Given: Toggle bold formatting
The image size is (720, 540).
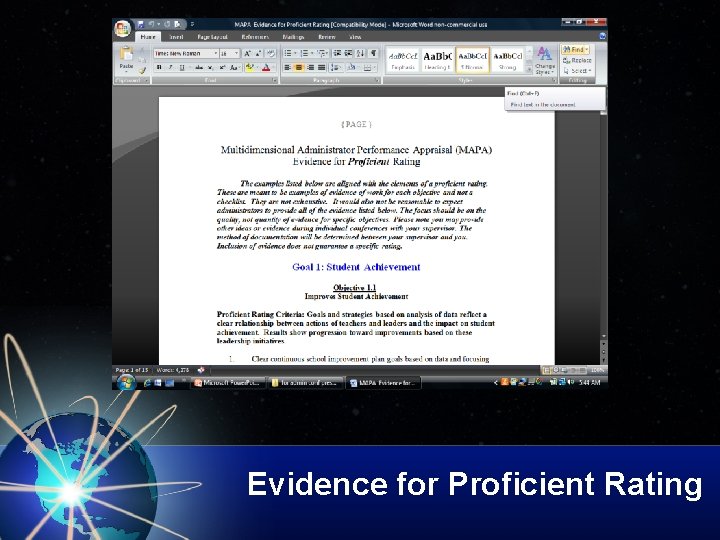Looking at the screenshot, I should click(159, 68).
